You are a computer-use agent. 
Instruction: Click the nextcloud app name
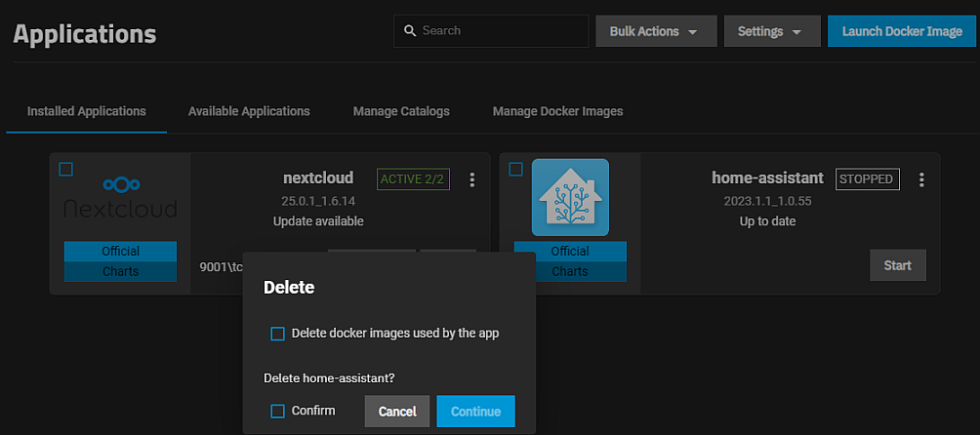click(x=318, y=178)
